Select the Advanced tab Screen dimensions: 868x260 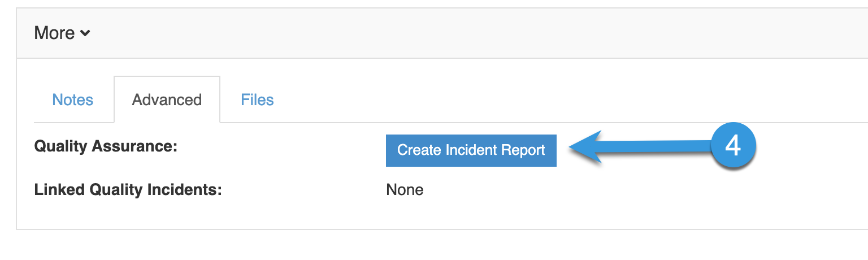click(x=167, y=99)
